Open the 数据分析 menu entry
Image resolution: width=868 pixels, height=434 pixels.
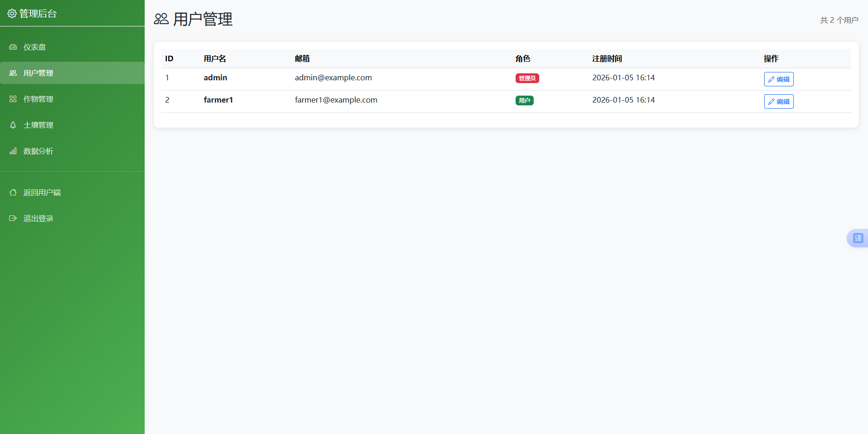pyautogui.click(x=72, y=151)
